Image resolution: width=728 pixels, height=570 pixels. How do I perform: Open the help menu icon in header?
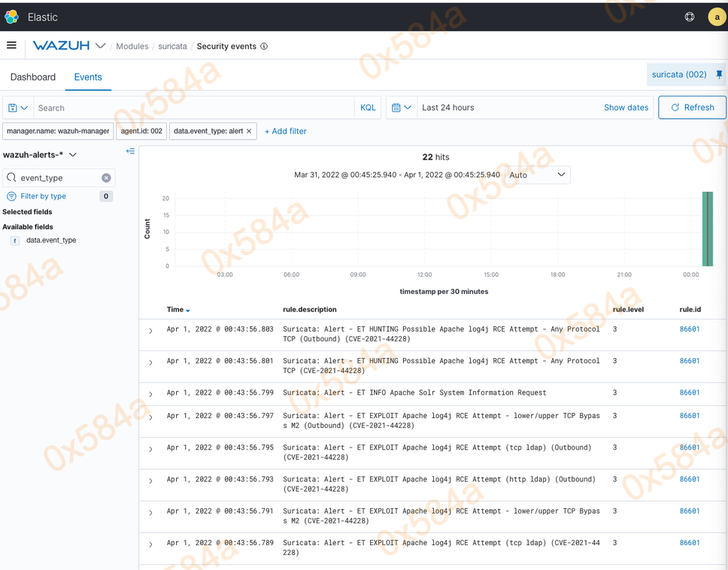pyautogui.click(x=689, y=17)
